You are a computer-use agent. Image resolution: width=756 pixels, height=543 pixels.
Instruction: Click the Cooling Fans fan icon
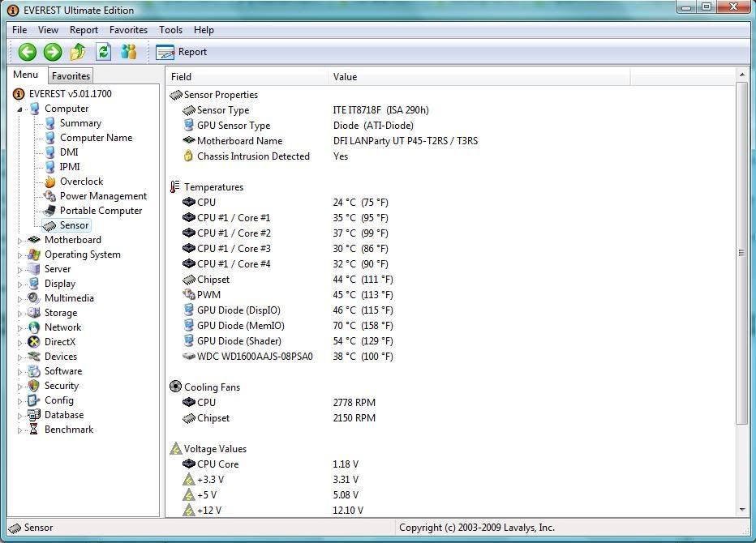175,387
